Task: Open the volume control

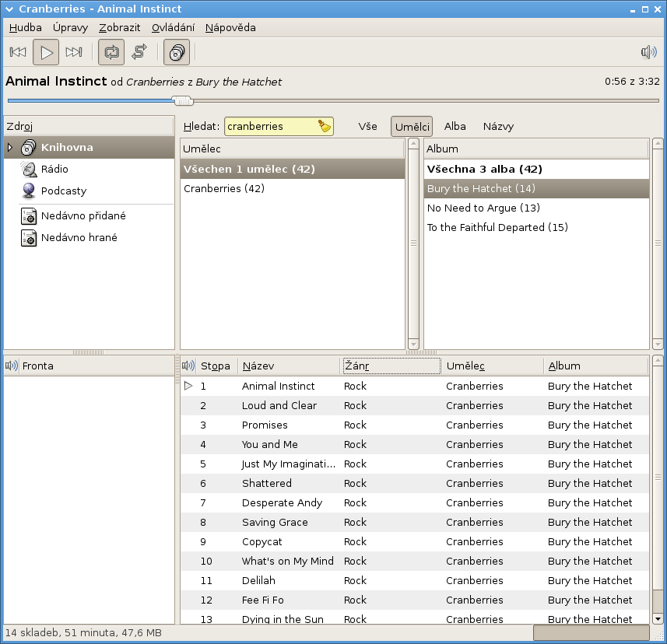Action: (648, 52)
